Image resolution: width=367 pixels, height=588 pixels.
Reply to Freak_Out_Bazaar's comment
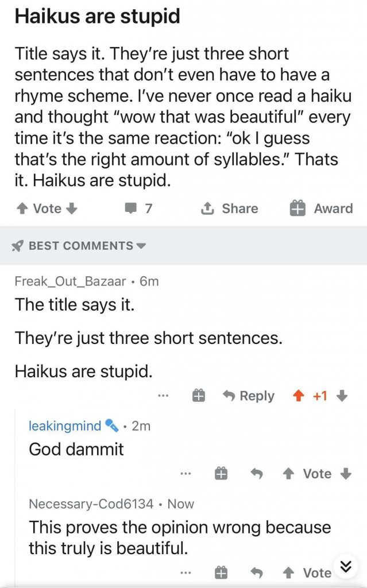pyautogui.click(x=249, y=396)
